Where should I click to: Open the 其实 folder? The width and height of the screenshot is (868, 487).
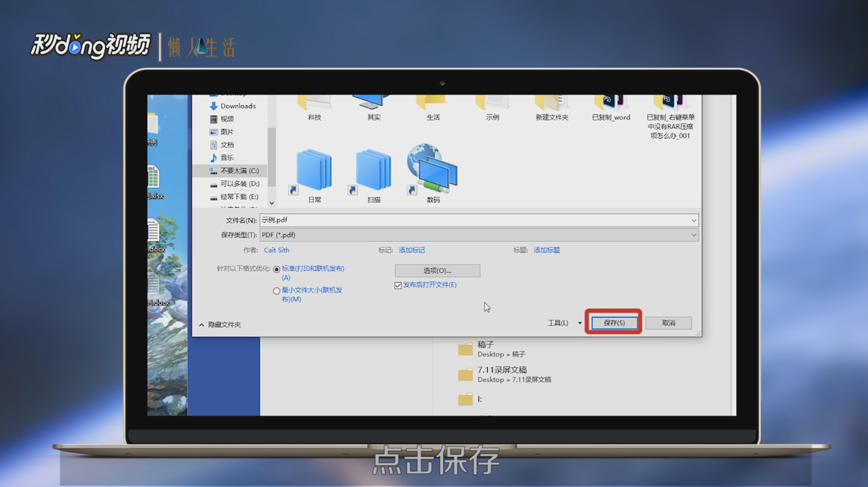[374, 108]
